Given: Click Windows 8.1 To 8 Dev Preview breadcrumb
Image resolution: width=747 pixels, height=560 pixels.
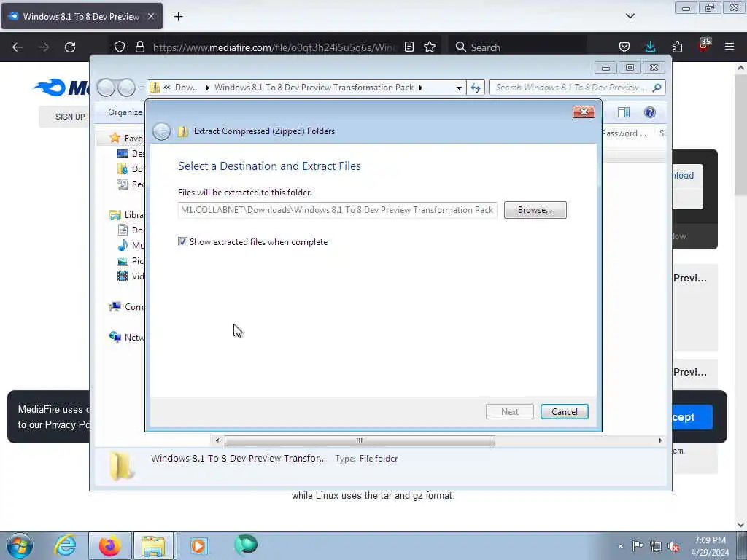Looking at the screenshot, I should click(x=314, y=87).
